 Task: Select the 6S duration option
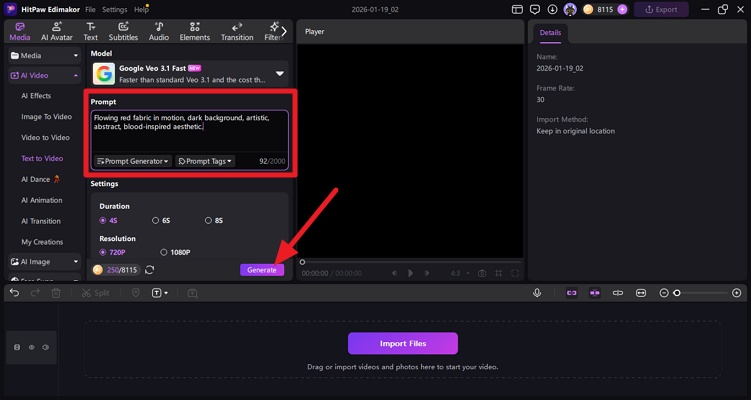[x=160, y=220]
